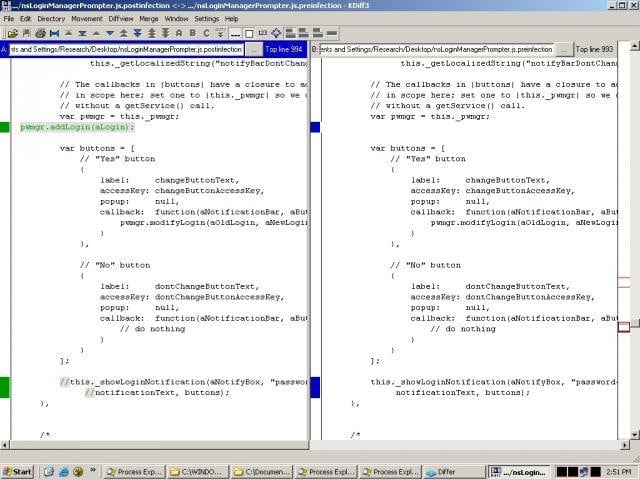The height and width of the screenshot is (480, 640).
Task: Click horizontal scrollbar left arrow
Action: [4, 445]
